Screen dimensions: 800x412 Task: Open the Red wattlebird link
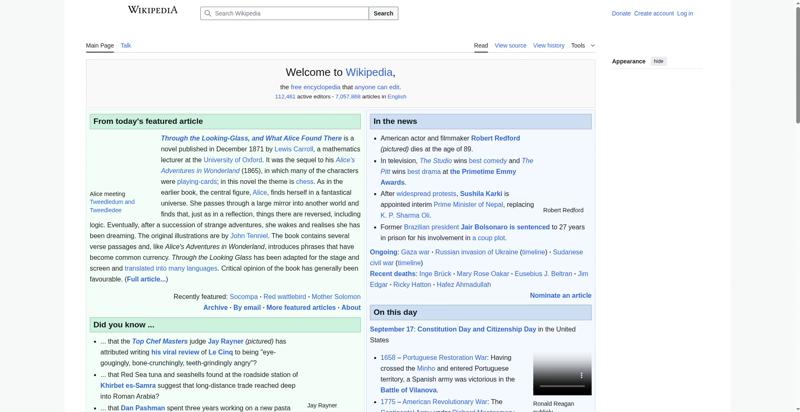tap(285, 297)
